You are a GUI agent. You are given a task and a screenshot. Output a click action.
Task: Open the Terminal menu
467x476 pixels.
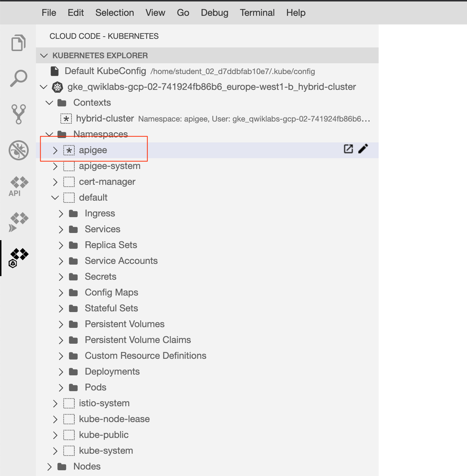click(x=257, y=13)
